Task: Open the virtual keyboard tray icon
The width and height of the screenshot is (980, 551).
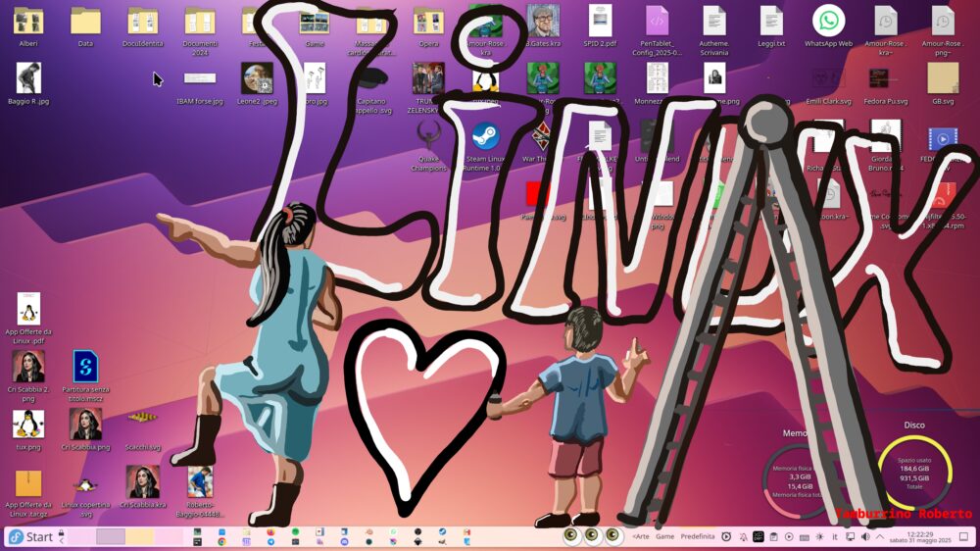Action: coord(805,537)
